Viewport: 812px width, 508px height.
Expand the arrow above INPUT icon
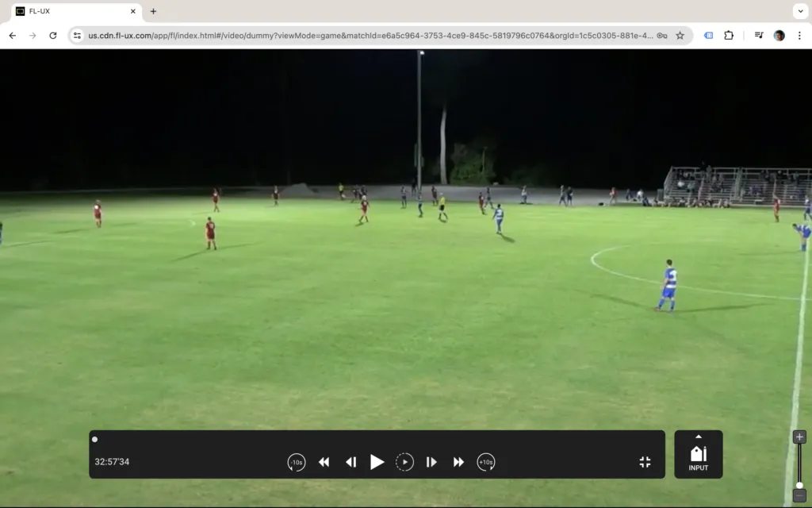698,437
